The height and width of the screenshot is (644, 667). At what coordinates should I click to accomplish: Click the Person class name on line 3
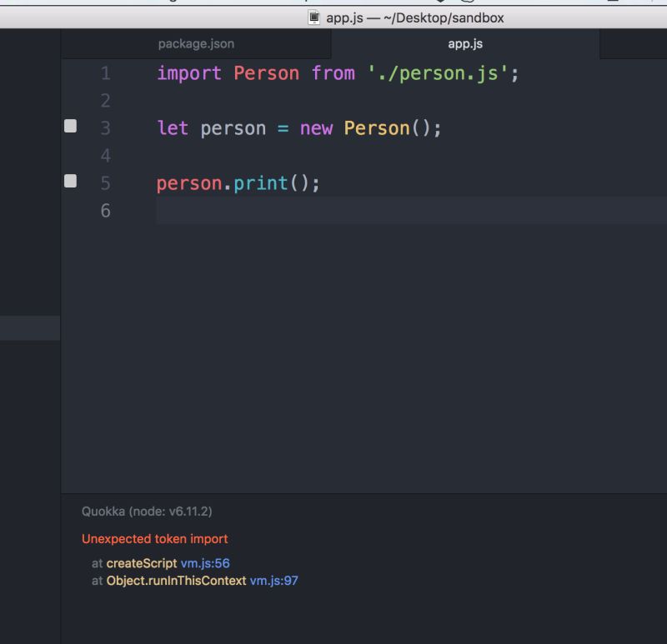pyautogui.click(x=376, y=127)
